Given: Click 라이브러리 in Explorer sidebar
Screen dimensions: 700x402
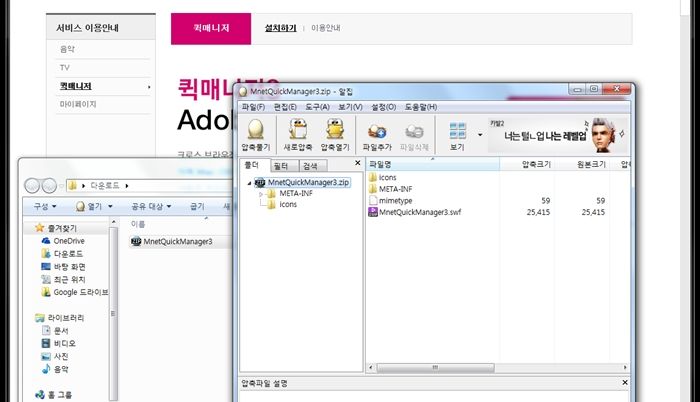Looking at the screenshot, I should (59, 318).
